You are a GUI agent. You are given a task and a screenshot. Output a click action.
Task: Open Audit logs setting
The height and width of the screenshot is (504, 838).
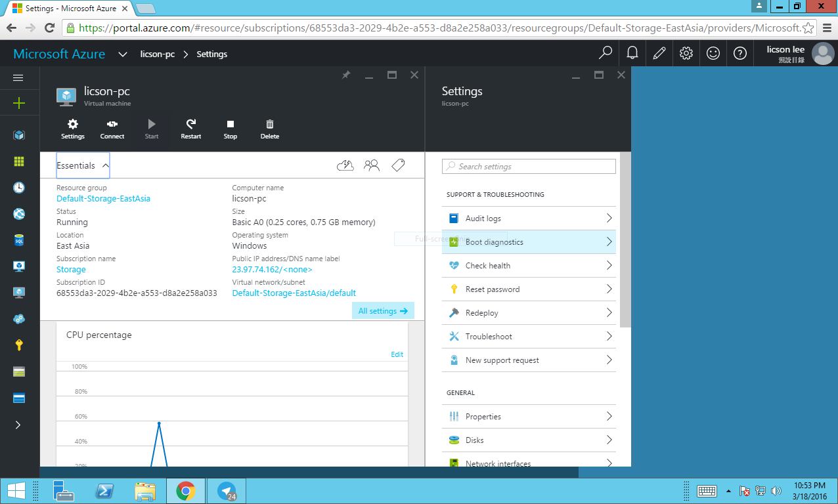pos(529,218)
